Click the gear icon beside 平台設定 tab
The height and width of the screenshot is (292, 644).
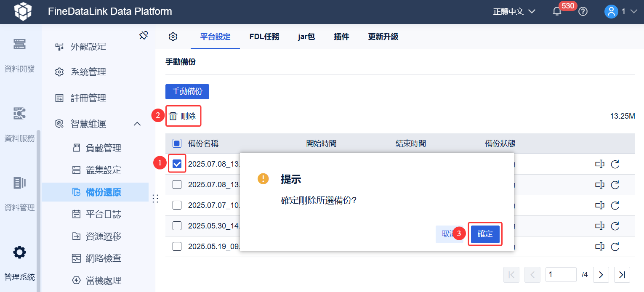pyautogui.click(x=173, y=37)
